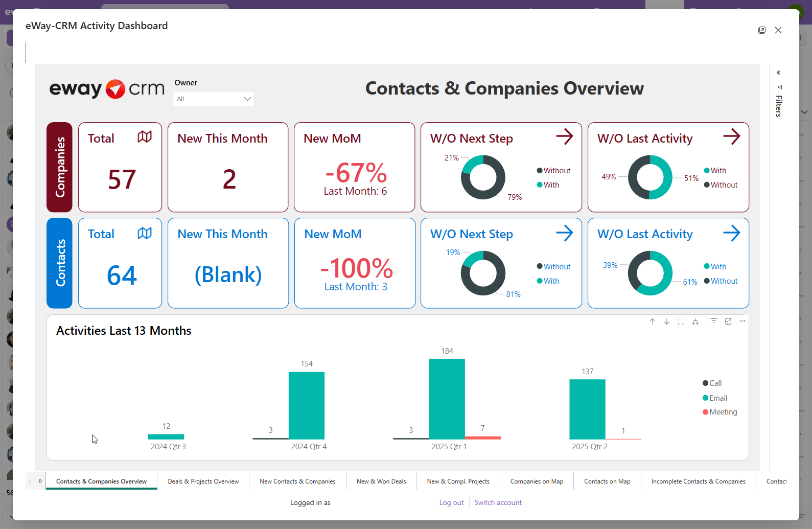
Task: Toggle Meeting legend item in chart
Action: click(720, 412)
